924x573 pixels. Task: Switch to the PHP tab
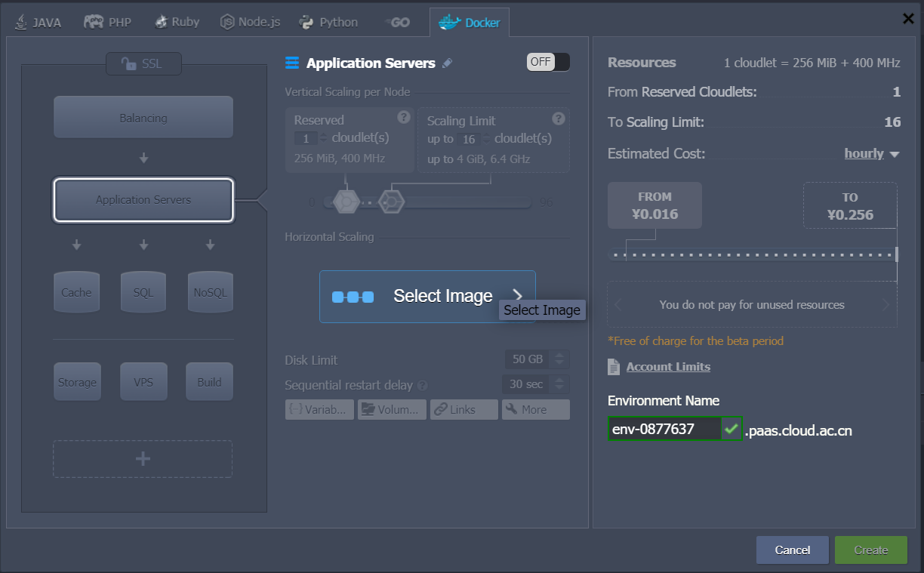(107, 22)
